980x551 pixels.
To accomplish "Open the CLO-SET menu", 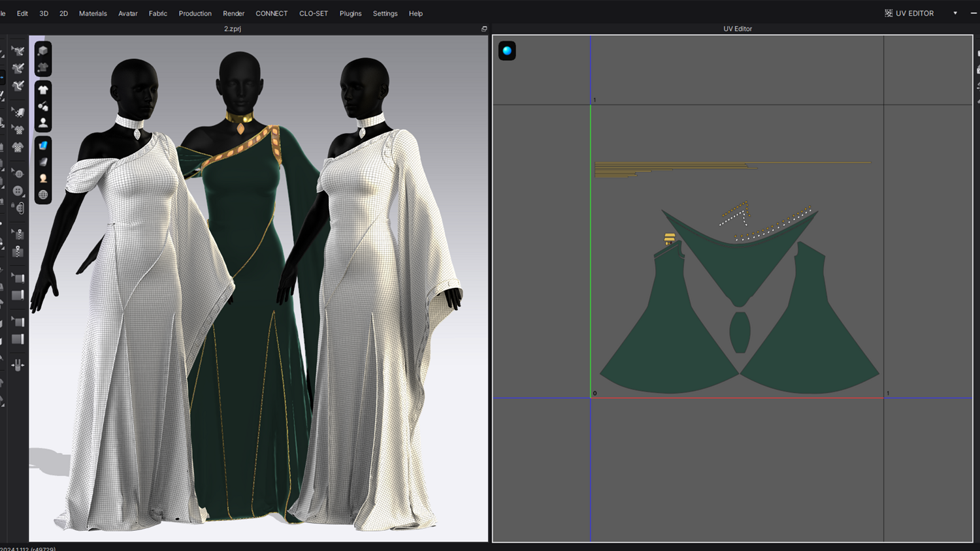I will pyautogui.click(x=313, y=13).
